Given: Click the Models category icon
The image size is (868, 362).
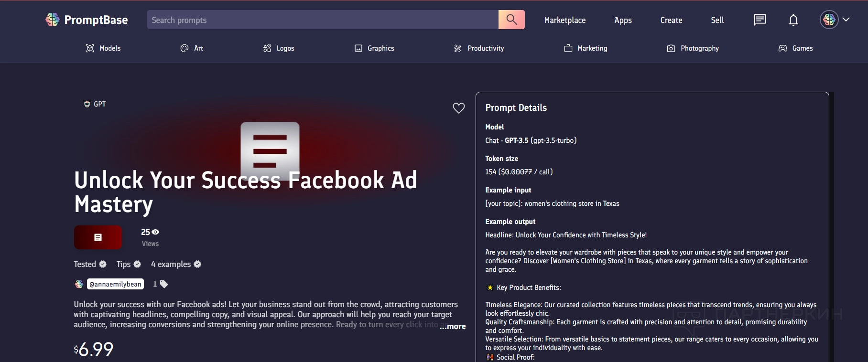Looking at the screenshot, I should pyautogui.click(x=89, y=48).
